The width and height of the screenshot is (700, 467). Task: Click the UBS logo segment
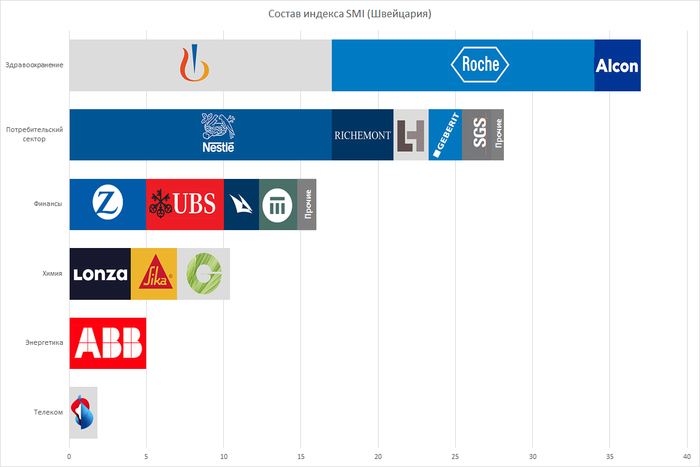pos(185,204)
